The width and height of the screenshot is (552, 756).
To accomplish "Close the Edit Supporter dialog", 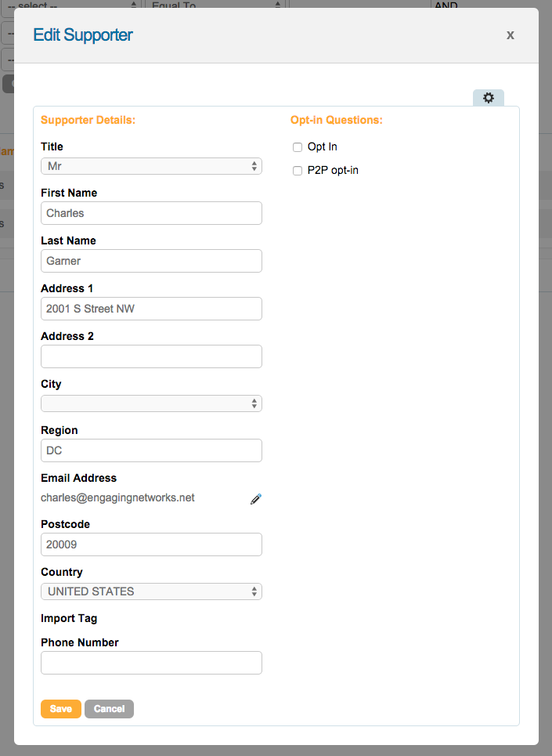I will point(511,35).
